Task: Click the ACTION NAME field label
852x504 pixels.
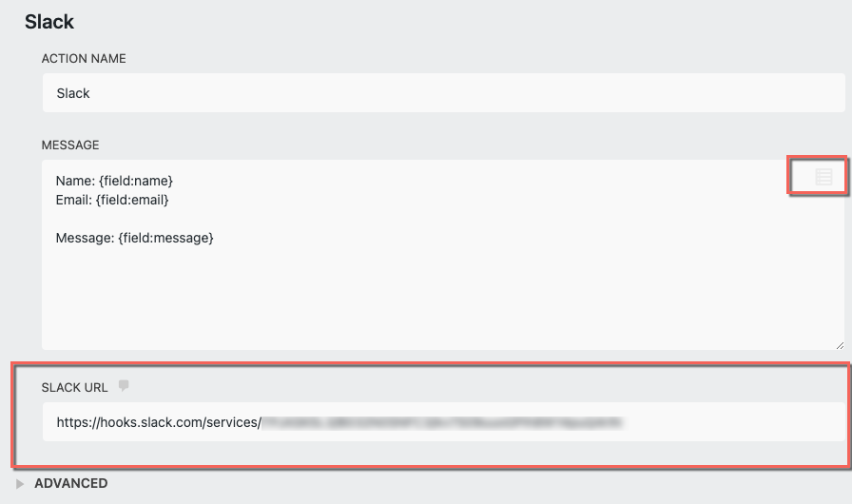Action: [84, 59]
